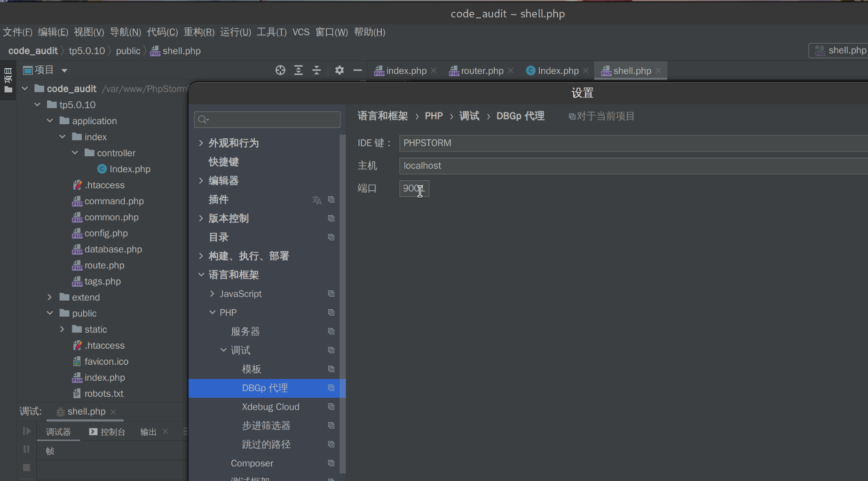Select 跳过的路径 settings item
This screenshot has width=868, height=481.
click(x=267, y=444)
